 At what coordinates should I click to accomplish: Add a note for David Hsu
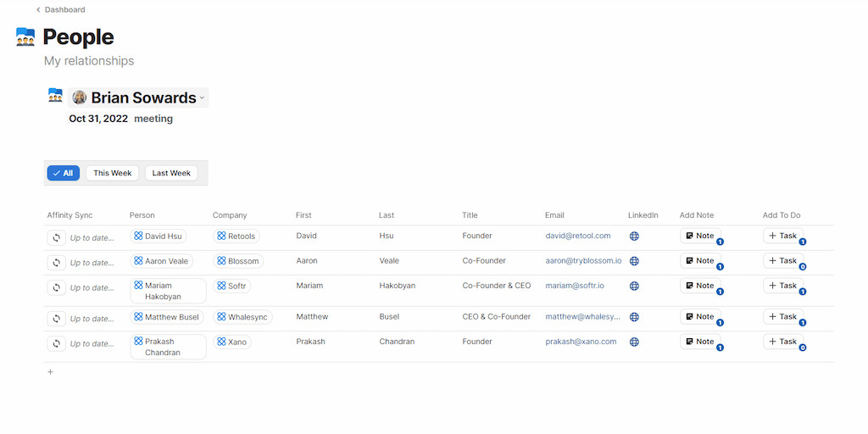[700, 236]
